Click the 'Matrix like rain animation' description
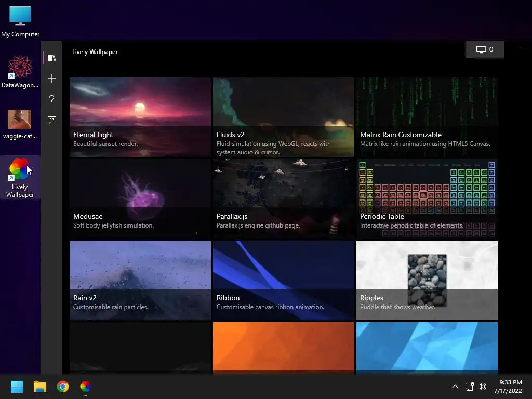This screenshot has height=399, width=532. point(425,144)
